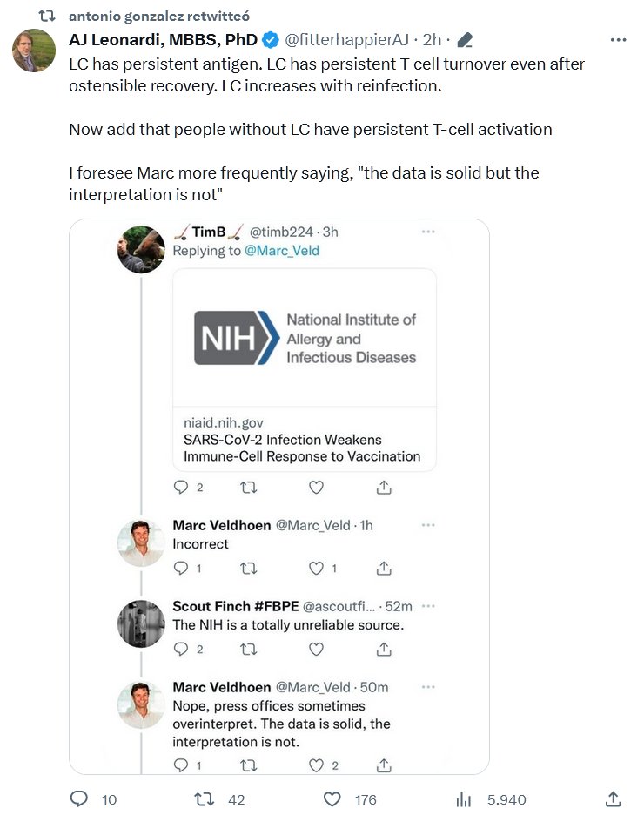Image resolution: width=644 pixels, height=822 pixels.
Task: Click the 2h timestamp of main tweet
Action: 432,40
